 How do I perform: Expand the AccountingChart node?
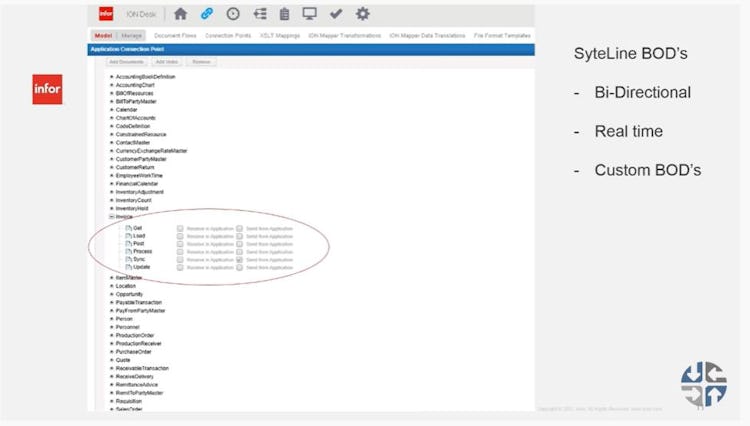[x=111, y=85]
